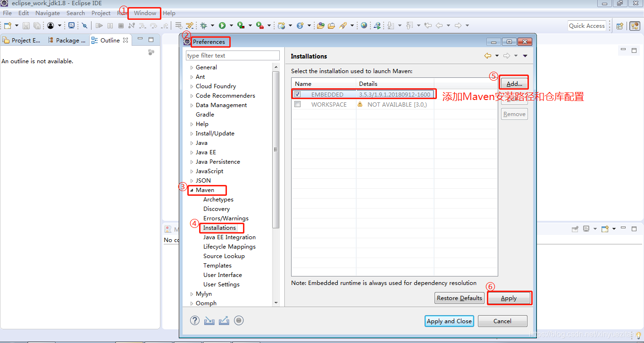
Task: Select Installations under Maven
Action: (219, 228)
